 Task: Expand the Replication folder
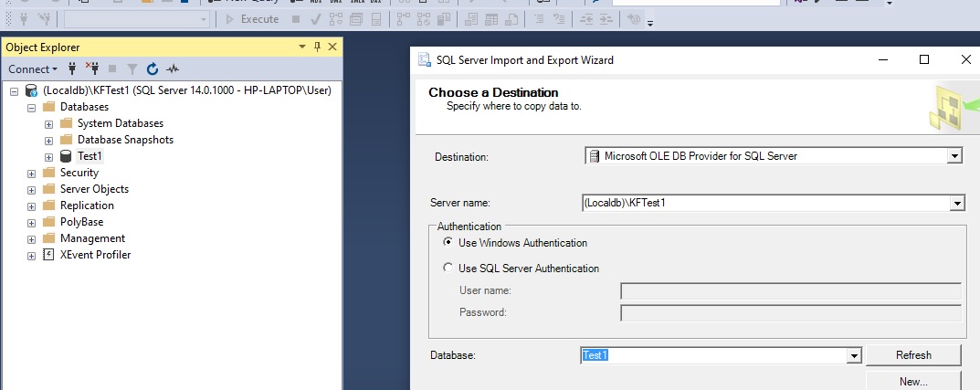[x=31, y=206]
